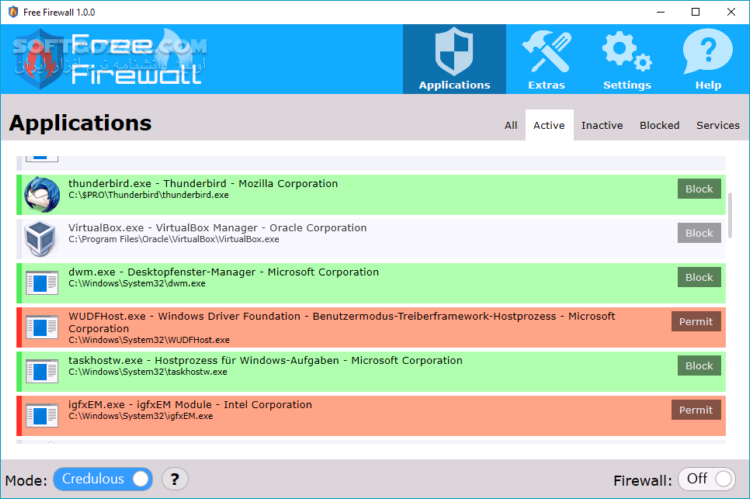Open the Help question bubble
Viewport: 750px width, 499px height.
(x=707, y=59)
